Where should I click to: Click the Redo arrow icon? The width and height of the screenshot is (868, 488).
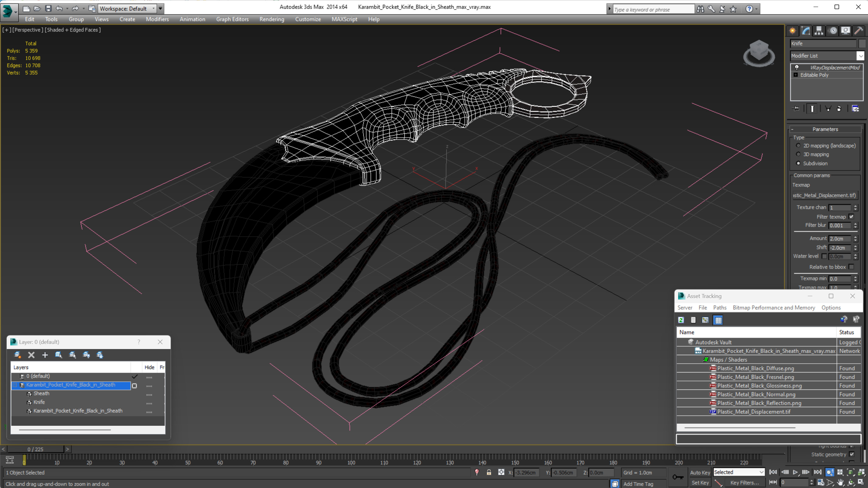tap(75, 9)
